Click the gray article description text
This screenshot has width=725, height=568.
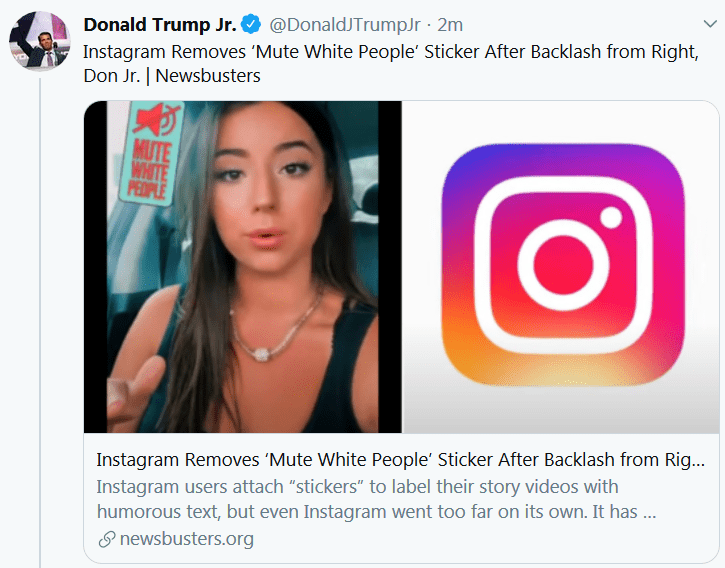[375, 498]
